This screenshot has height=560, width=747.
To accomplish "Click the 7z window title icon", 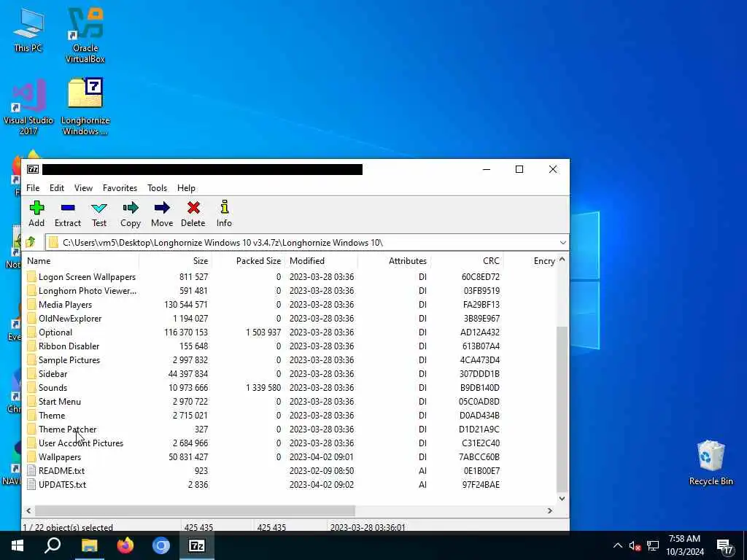I will 33,169.
